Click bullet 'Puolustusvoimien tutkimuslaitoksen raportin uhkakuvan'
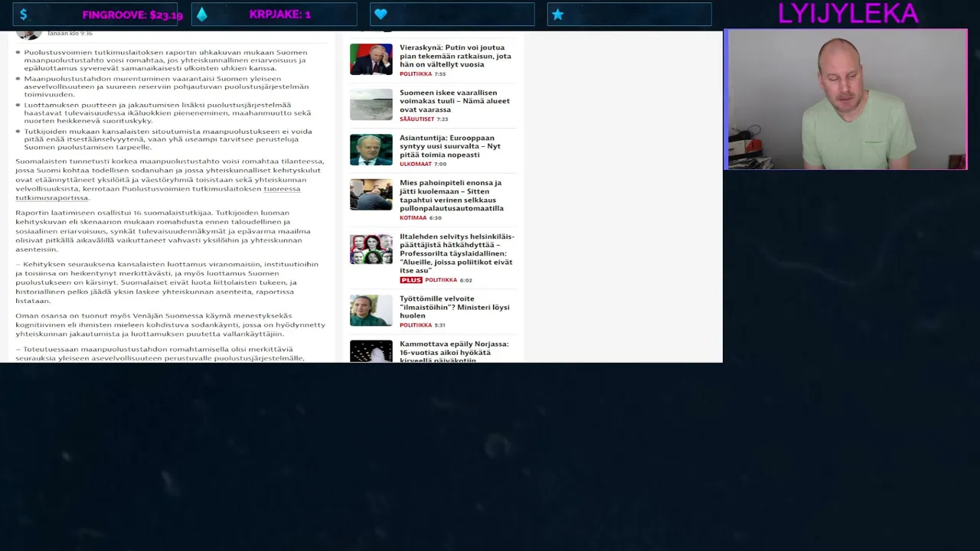Viewport: 980px width, 551px height. [x=165, y=60]
